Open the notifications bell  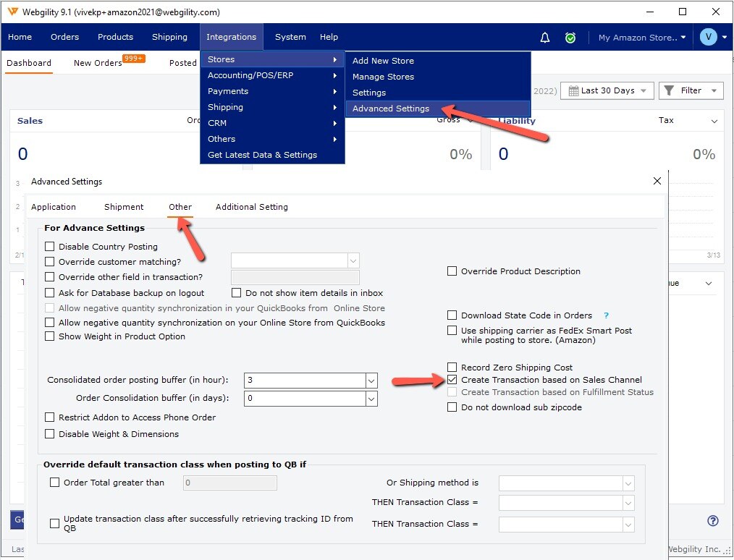(x=545, y=38)
